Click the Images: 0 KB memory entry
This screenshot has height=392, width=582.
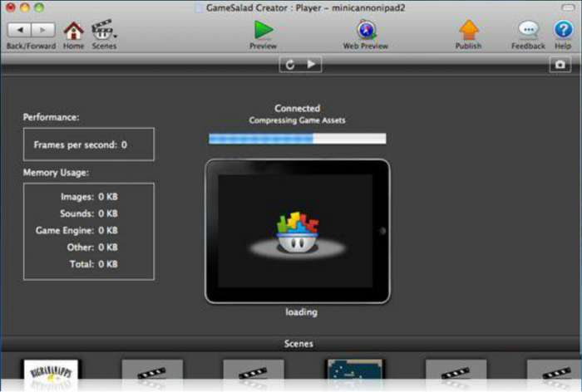(x=89, y=197)
